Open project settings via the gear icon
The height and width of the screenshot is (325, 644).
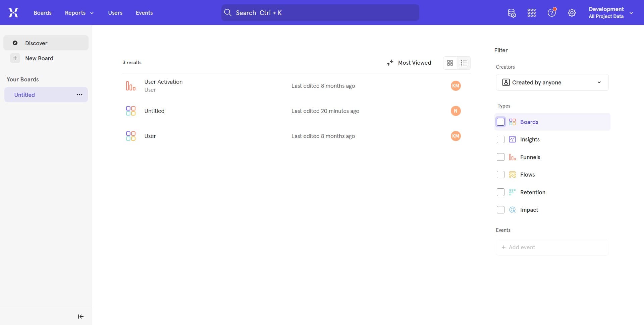point(572,13)
